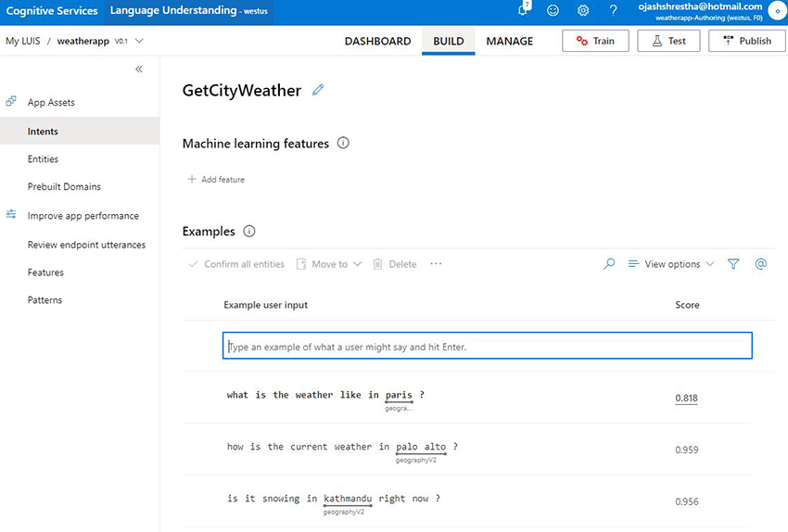The image size is (788, 532).
Task: Click the 0.818 score link
Action: click(x=686, y=398)
